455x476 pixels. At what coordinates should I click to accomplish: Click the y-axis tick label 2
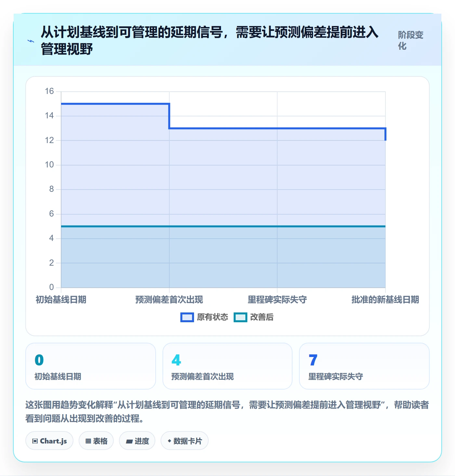click(51, 263)
